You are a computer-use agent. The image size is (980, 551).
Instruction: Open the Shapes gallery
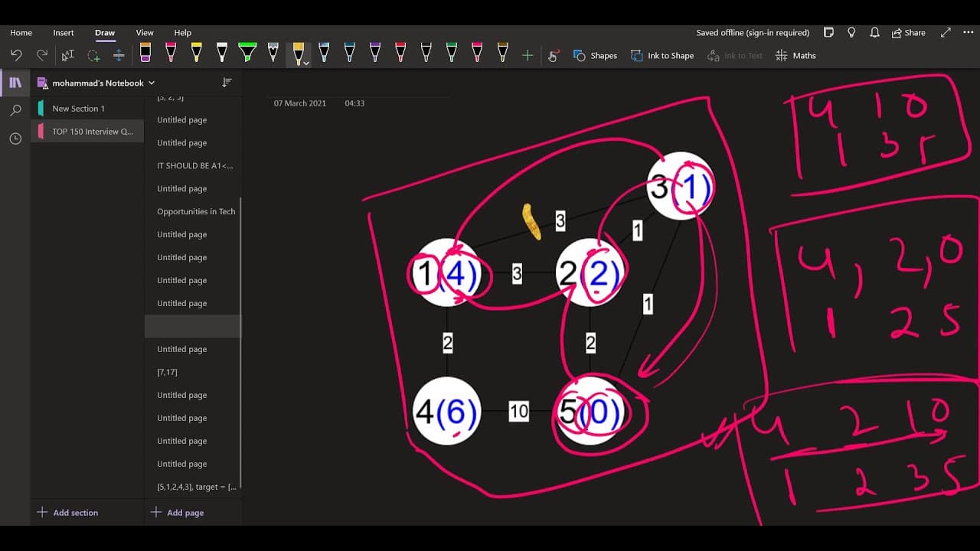(595, 55)
